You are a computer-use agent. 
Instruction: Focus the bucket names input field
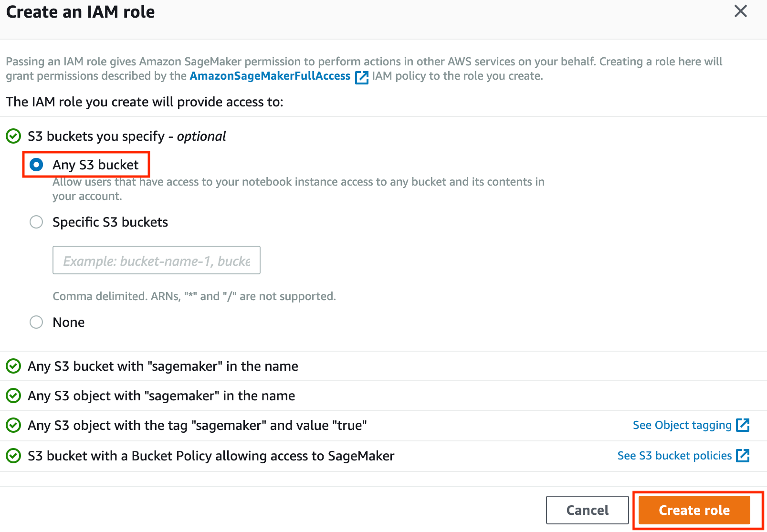click(x=156, y=261)
